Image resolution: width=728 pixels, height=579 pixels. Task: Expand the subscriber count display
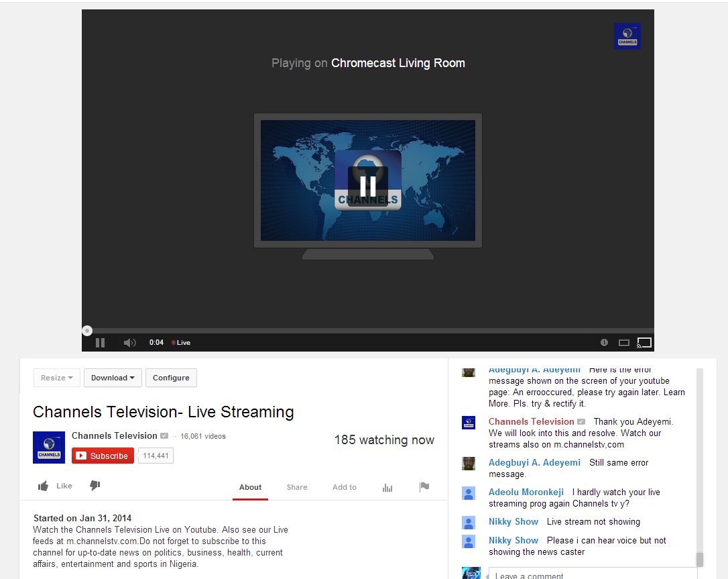[155, 455]
